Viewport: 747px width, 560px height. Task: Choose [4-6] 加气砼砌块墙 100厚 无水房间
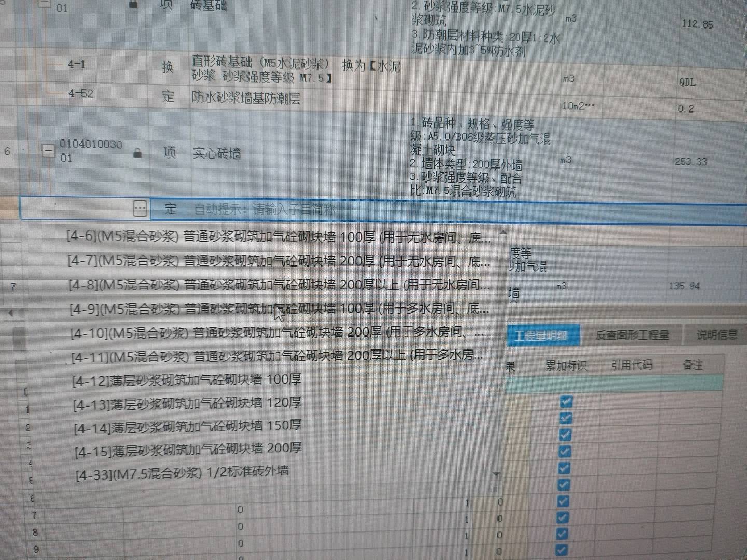pyautogui.click(x=279, y=237)
